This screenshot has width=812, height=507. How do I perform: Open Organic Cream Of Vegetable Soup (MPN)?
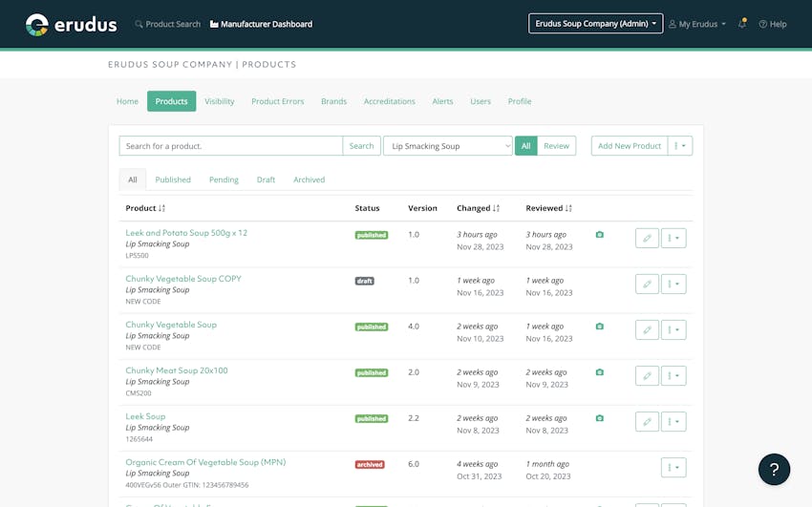tap(205, 462)
